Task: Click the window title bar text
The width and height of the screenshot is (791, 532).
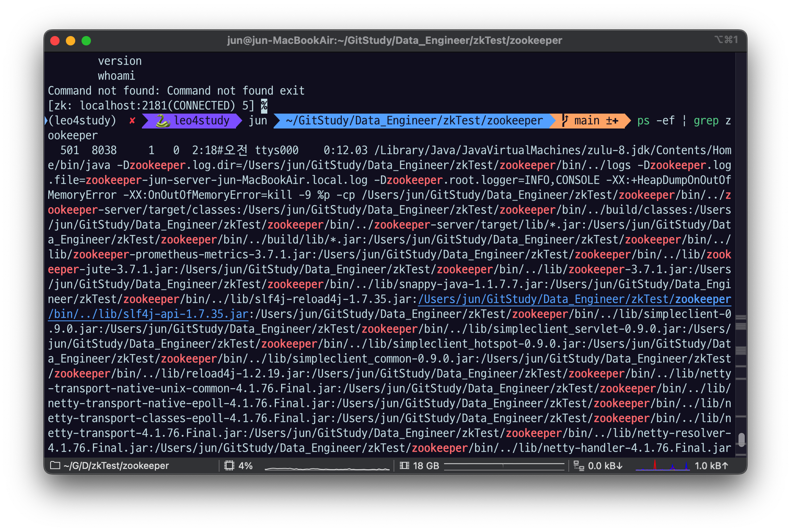Action: click(394, 40)
